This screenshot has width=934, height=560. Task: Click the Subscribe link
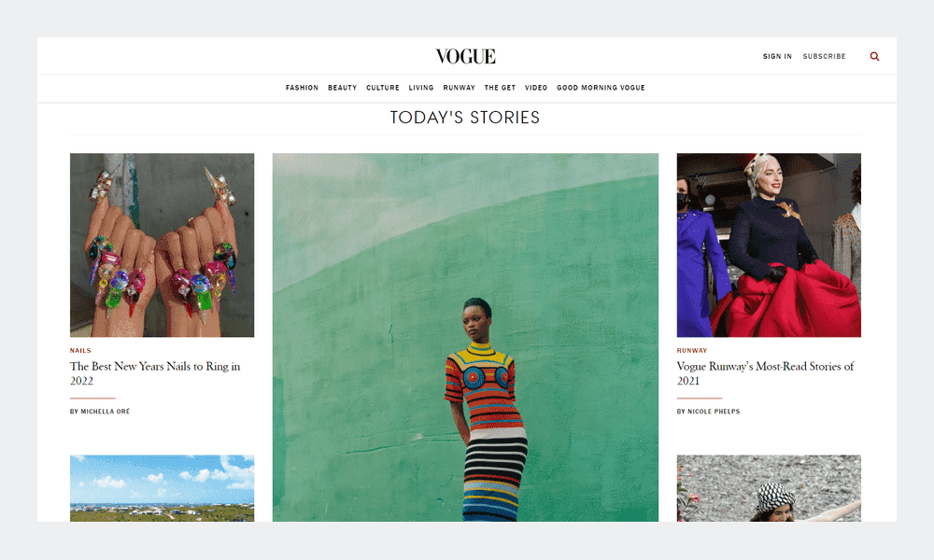tap(825, 57)
